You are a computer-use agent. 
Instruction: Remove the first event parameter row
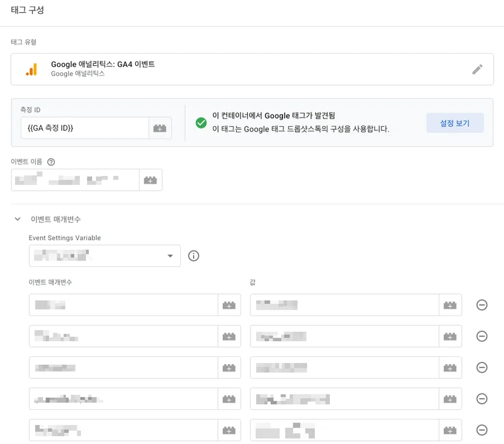(x=481, y=305)
